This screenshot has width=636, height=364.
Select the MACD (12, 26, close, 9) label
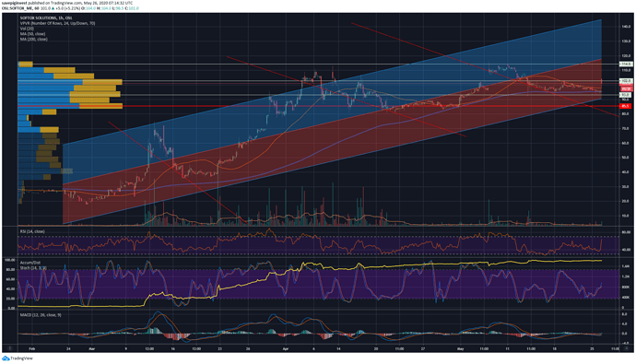[41, 315]
